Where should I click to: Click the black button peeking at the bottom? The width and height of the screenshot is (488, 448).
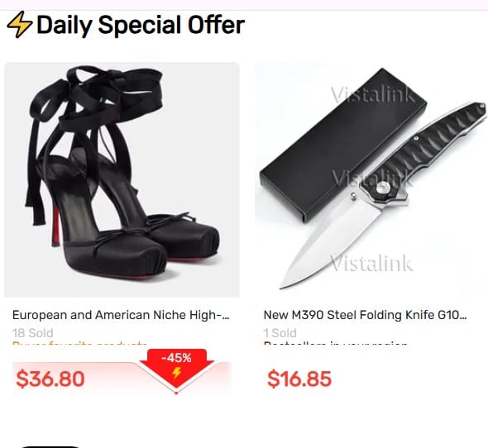[x=50, y=446]
